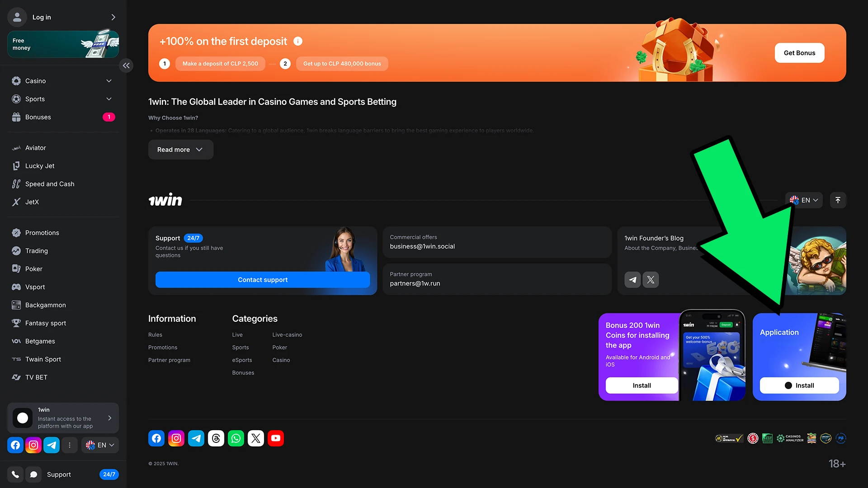Click sidebar Telegram icon
This screenshot has width=868, height=488.
point(52,445)
